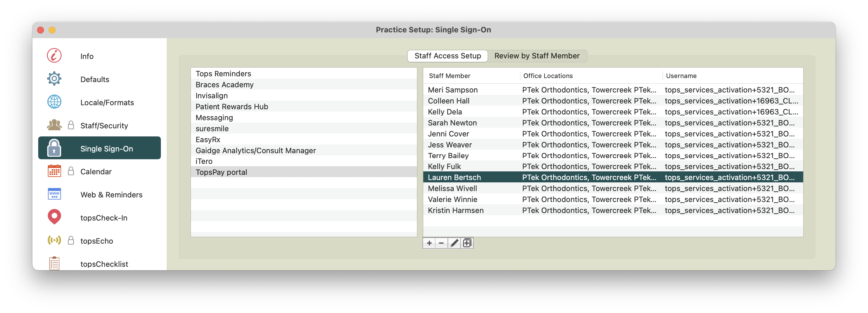This screenshot has width=868, height=313.
Task: Click the Locale/Formats globe icon
Action: tap(54, 102)
